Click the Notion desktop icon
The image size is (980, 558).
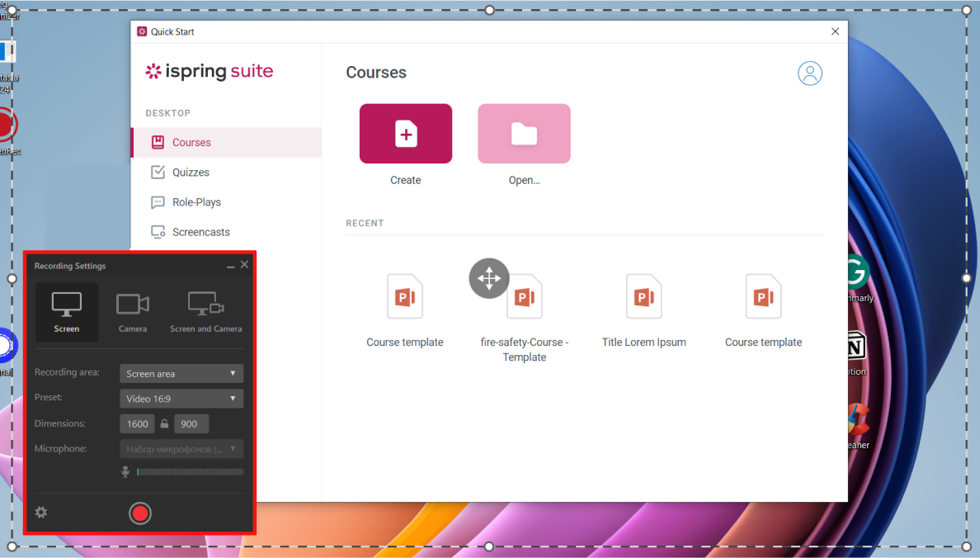(x=857, y=346)
